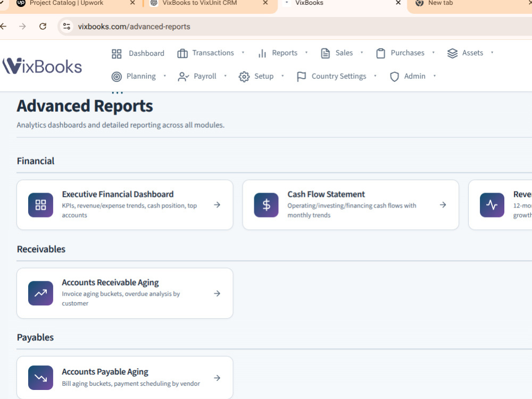
Task: Expand the Sales dropdown caret
Action: [362, 53]
